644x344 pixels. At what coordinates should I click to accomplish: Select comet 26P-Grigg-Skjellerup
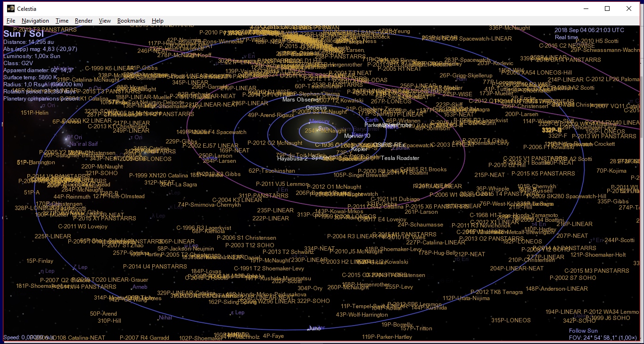click(x=466, y=76)
